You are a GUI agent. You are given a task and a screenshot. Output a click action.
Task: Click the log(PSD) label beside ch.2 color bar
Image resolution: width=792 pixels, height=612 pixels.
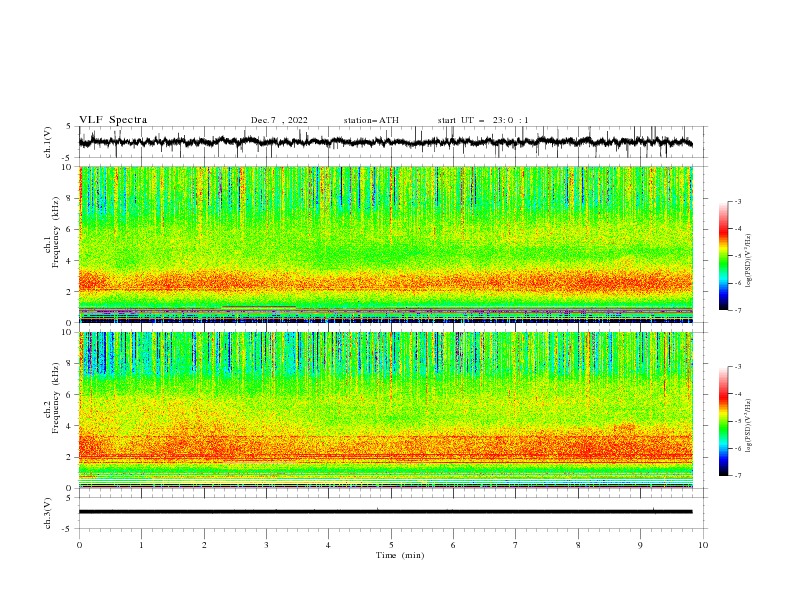click(749, 425)
